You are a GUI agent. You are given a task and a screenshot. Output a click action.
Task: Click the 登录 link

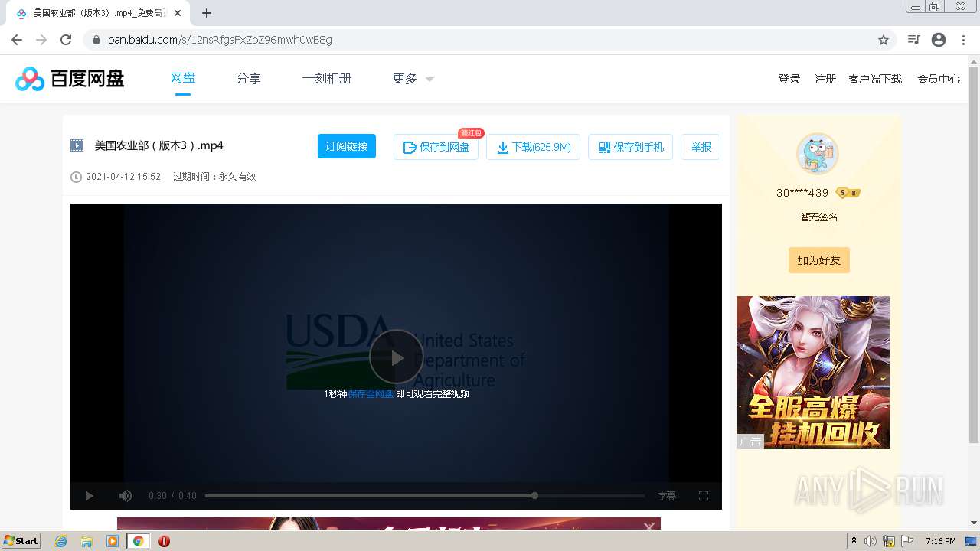(789, 79)
